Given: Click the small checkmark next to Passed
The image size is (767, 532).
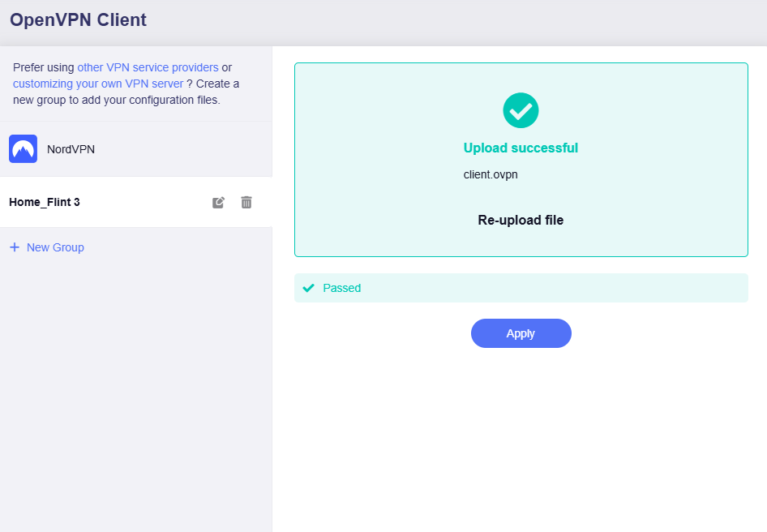Looking at the screenshot, I should [x=308, y=288].
